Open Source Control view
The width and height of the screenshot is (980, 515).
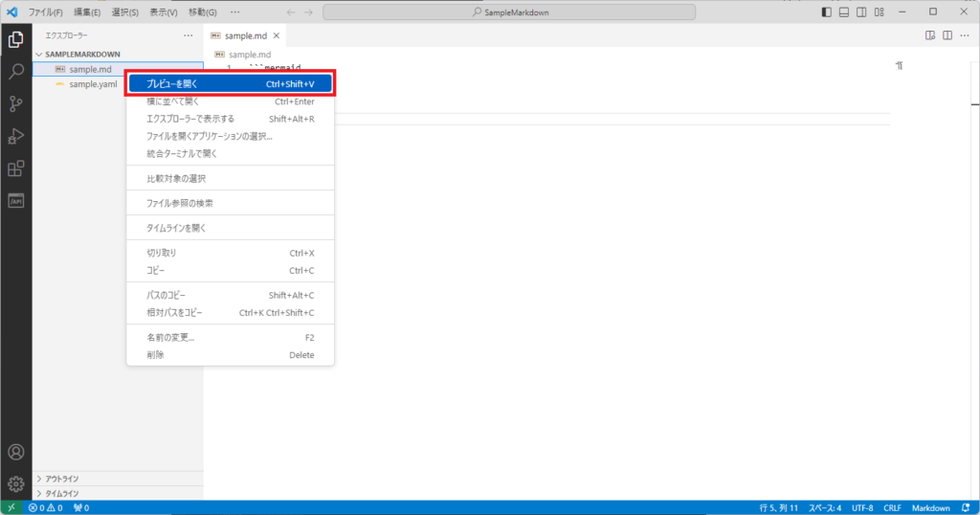click(x=15, y=103)
